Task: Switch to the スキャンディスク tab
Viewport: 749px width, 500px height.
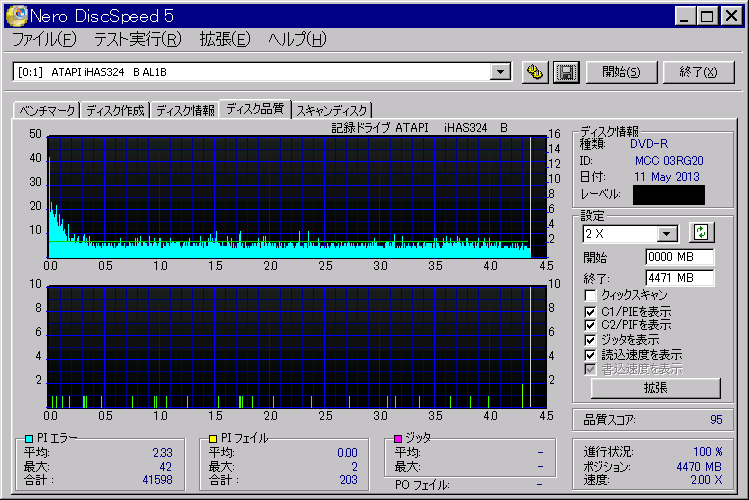Action: tap(332, 110)
